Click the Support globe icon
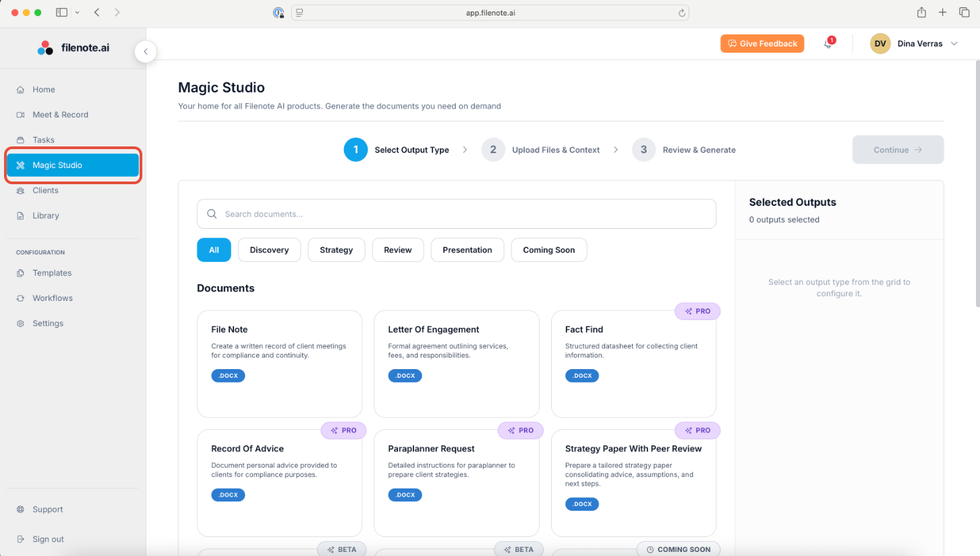This screenshot has width=980, height=556. [20, 509]
